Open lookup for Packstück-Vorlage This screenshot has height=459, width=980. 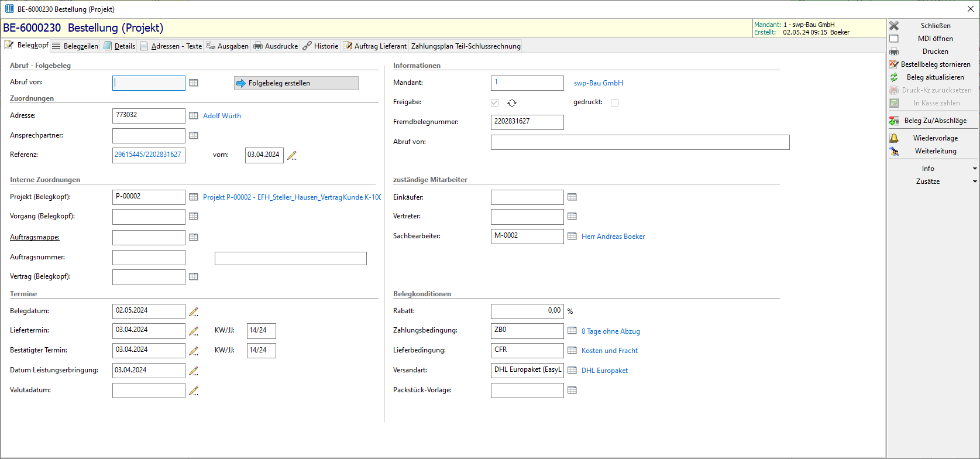pyautogui.click(x=572, y=391)
